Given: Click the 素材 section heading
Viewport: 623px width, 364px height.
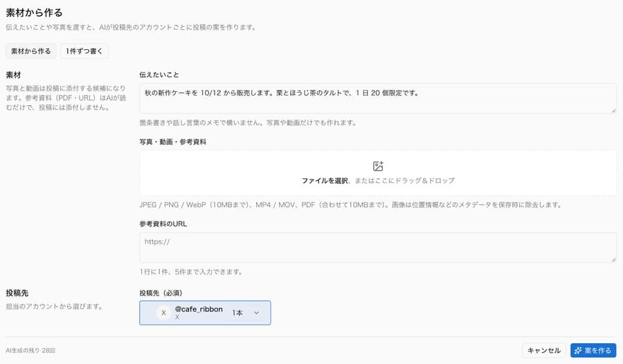Looking at the screenshot, I should [13, 75].
